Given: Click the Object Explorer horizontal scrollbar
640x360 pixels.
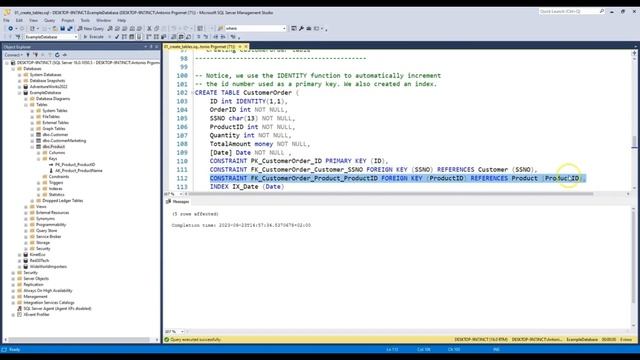Looking at the screenshot, I should pyautogui.click(x=80, y=340).
